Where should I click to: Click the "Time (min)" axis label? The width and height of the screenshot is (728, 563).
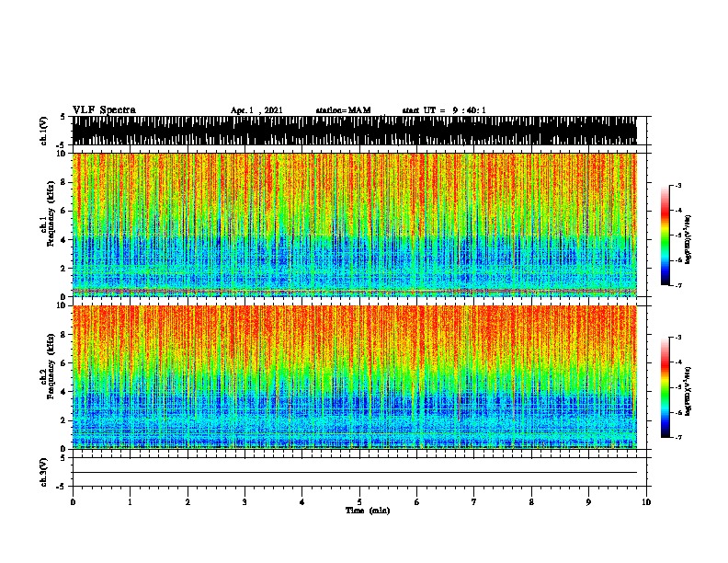[368, 511]
